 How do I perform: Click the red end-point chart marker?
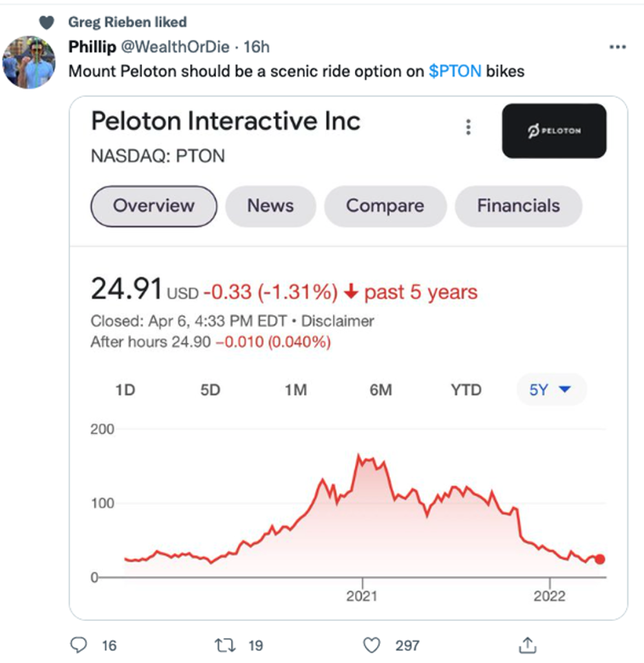[600, 559]
